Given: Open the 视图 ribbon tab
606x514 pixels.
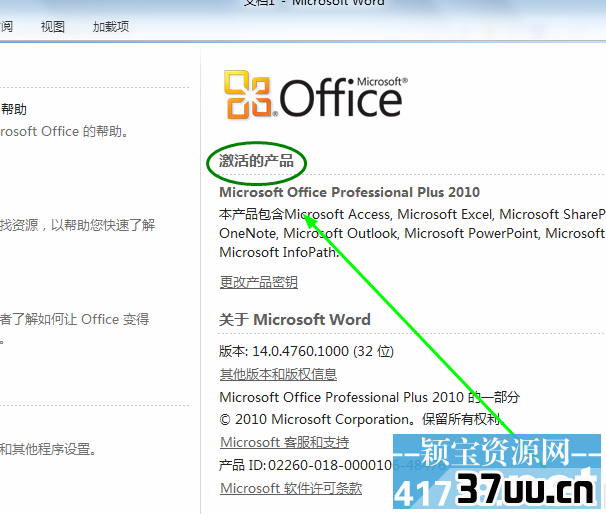Looking at the screenshot, I should [53, 27].
